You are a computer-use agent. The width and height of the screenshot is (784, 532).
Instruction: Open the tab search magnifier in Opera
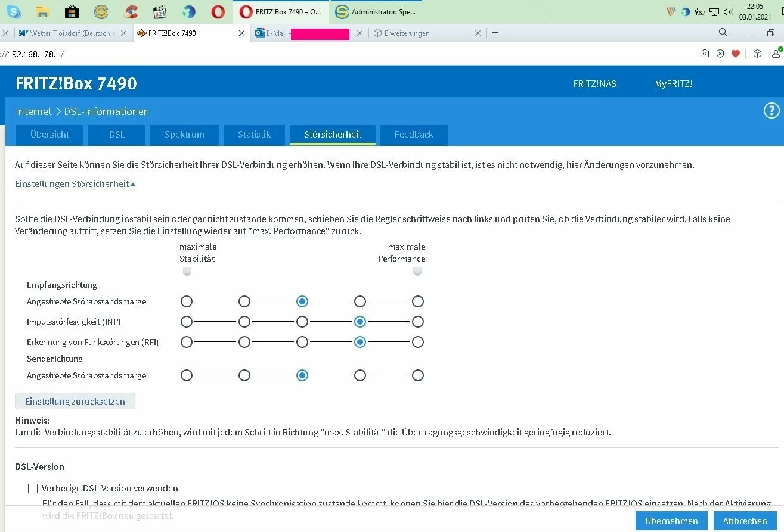tap(723, 33)
